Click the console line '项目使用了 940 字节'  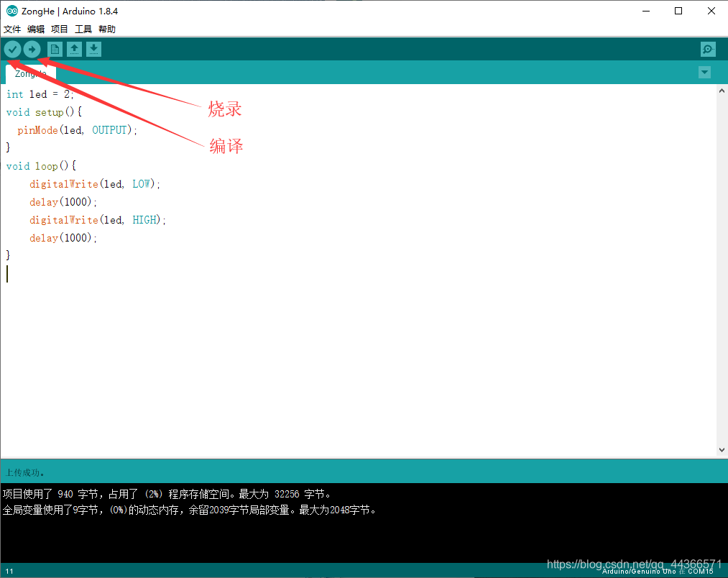166,494
